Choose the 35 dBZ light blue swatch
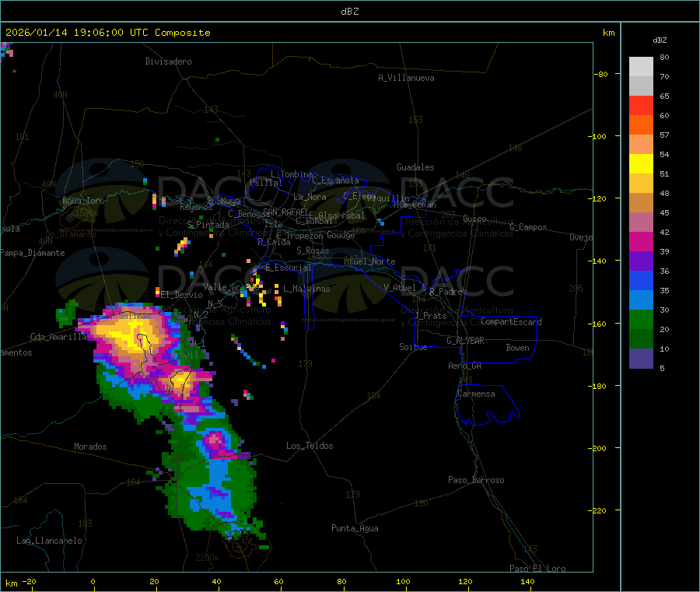The image size is (700, 592). (x=641, y=300)
